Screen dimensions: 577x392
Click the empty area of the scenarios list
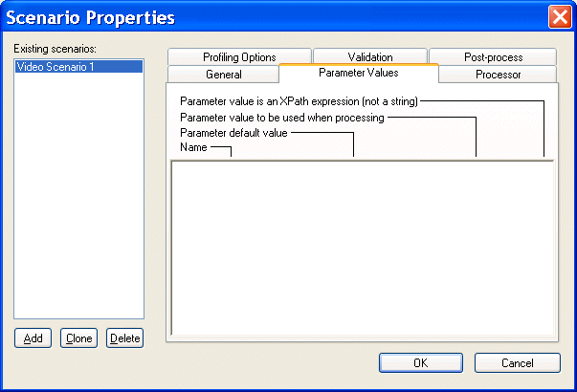click(x=78, y=191)
